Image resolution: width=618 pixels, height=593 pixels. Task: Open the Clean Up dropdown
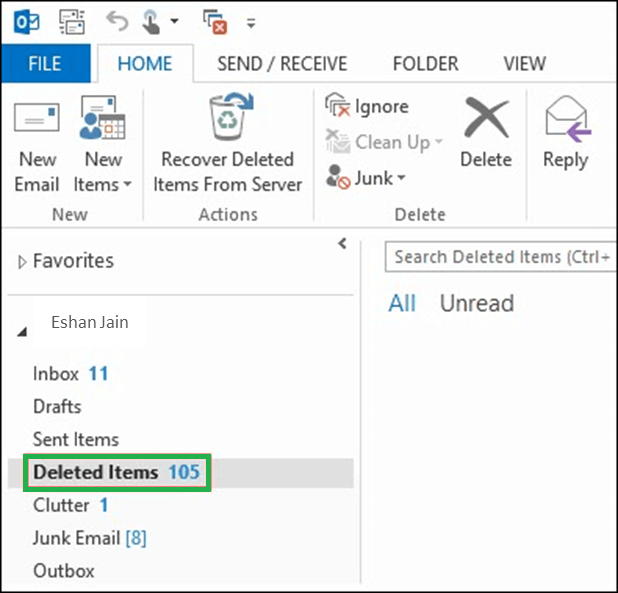[x=384, y=142]
